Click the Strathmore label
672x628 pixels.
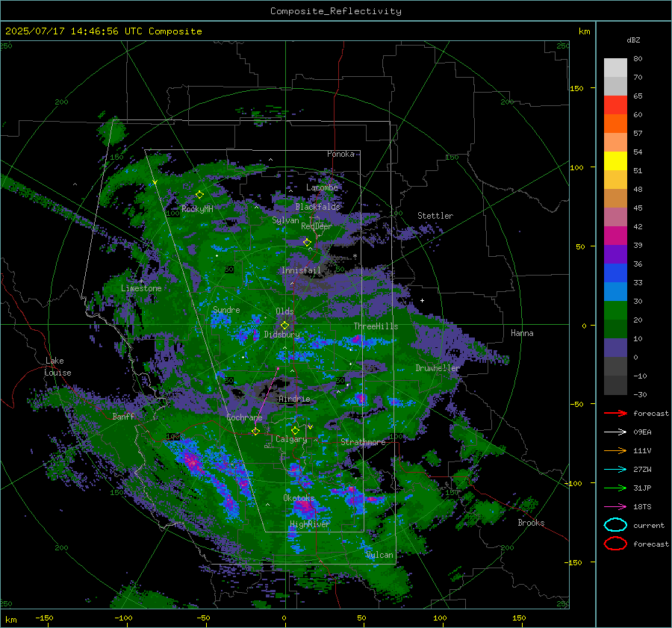click(363, 442)
